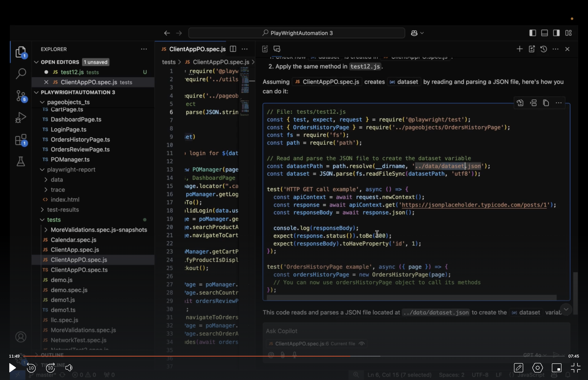Customize layout icon in title bar
The width and height of the screenshot is (588, 380).
tap(568, 33)
